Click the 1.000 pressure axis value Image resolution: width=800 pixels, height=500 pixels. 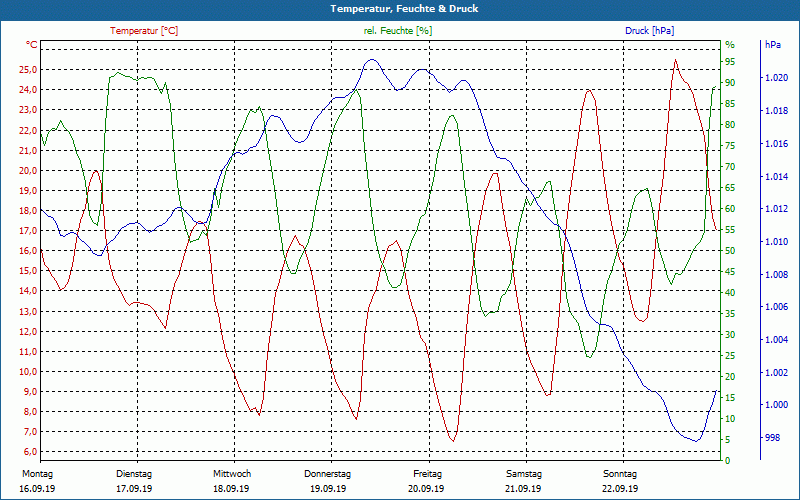coord(777,405)
